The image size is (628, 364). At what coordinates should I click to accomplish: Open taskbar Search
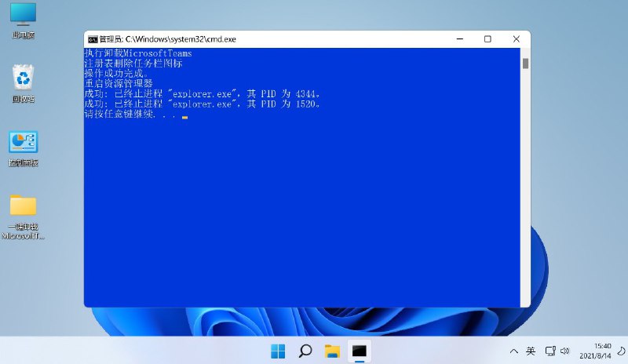point(305,351)
